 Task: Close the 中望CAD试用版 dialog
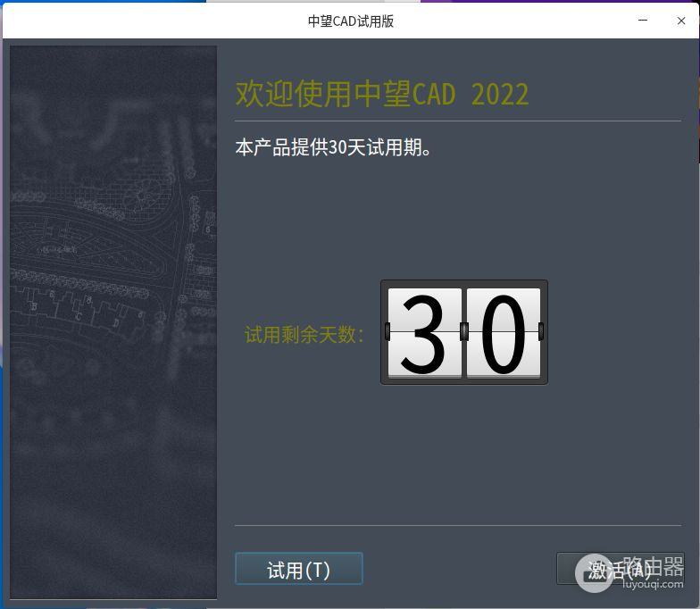point(681,21)
